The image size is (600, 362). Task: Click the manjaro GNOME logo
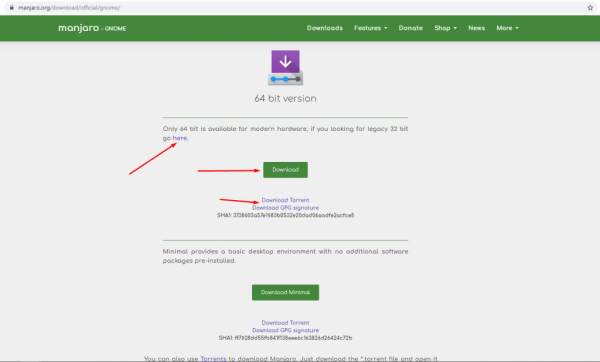pos(92,28)
